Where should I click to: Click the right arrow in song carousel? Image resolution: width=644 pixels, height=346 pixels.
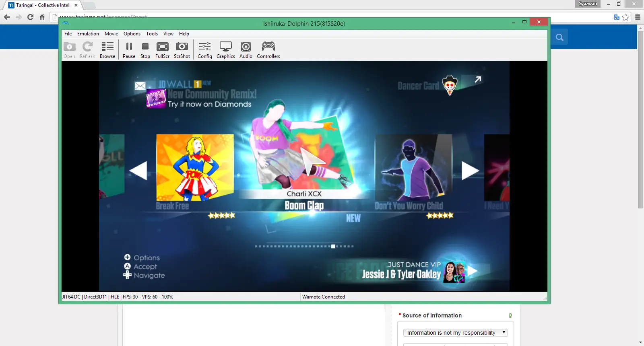470,171
